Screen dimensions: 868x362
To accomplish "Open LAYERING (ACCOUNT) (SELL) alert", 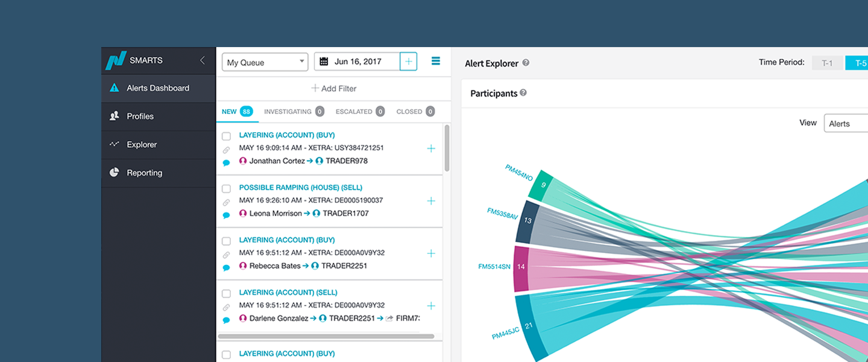I will pos(288,293).
